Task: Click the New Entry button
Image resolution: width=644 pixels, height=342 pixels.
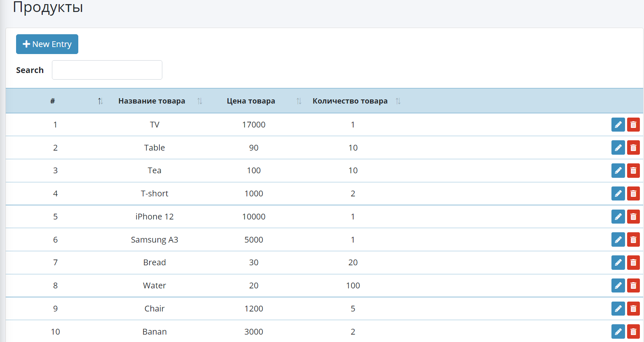Action: (47, 44)
